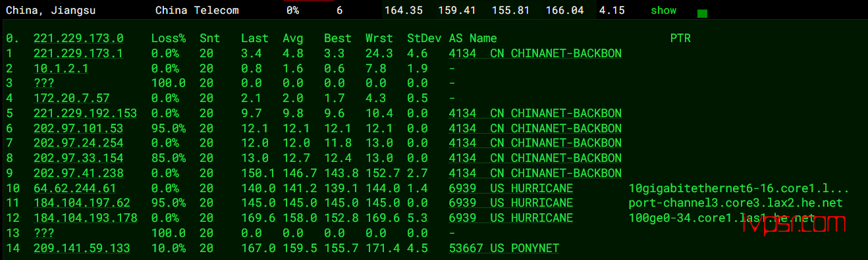The image size is (868, 260).
Task: Click AS 4134 CHINANET-BACKBON on hop 1
Action: [535, 53]
